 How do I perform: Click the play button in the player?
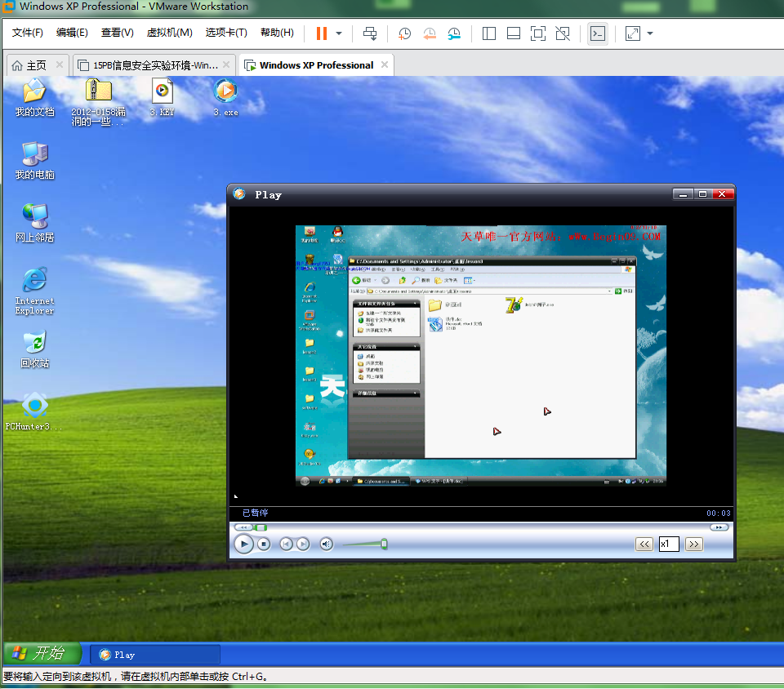244,545
